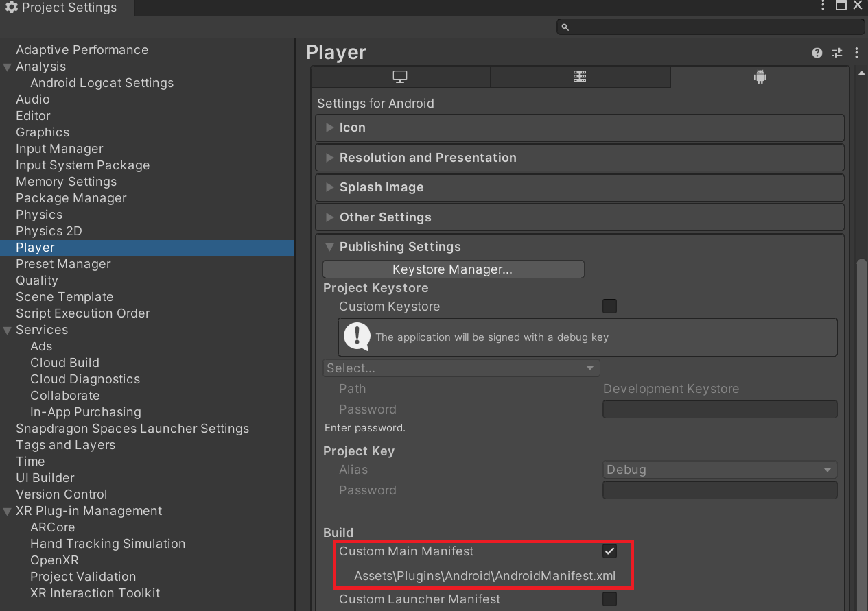Select the Editor settings category
The image size is (868, 611).
pyautogui.click(x=33, y=116)
